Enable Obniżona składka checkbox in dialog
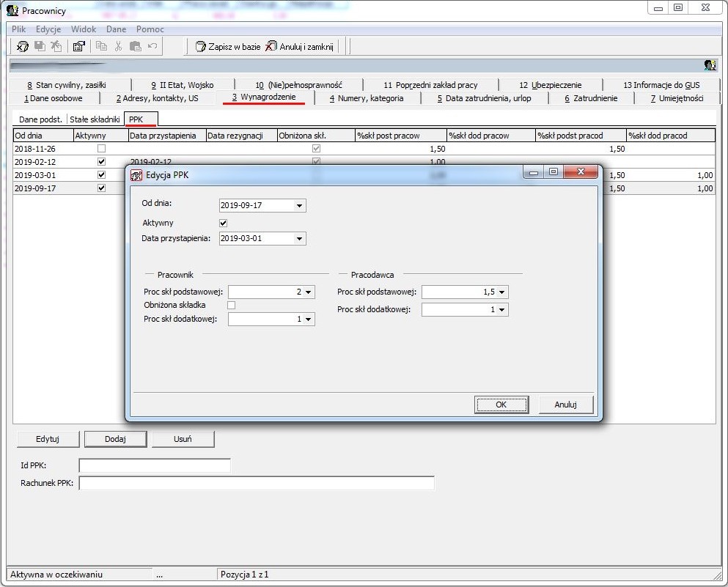 [231, 305]
